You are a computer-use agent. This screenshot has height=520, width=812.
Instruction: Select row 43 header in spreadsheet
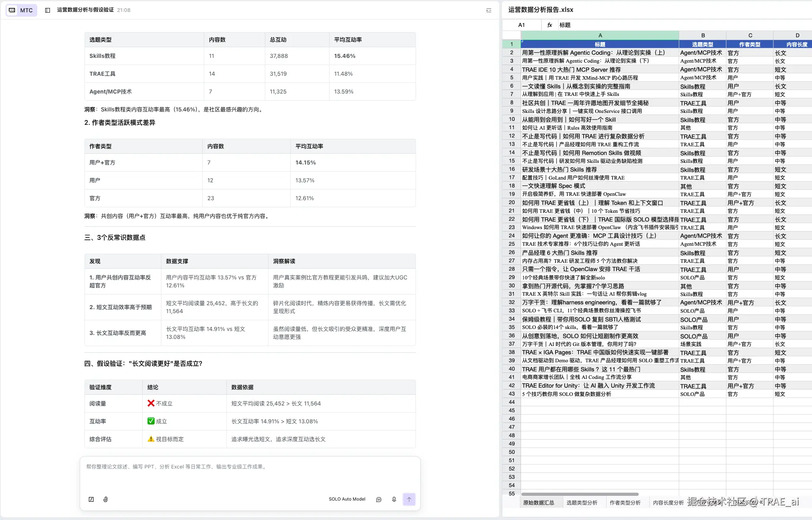511,394
